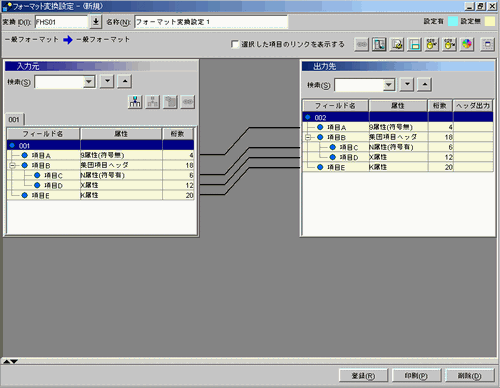Select the 001 tab in input panel
The width and height of the screenshot is (500, 388).
14,119
